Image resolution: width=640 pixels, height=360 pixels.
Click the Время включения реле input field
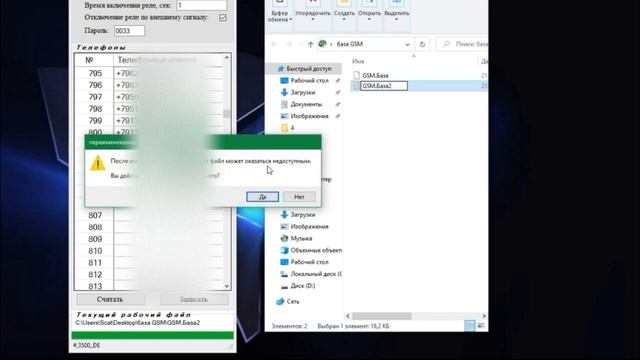[202, 5]
